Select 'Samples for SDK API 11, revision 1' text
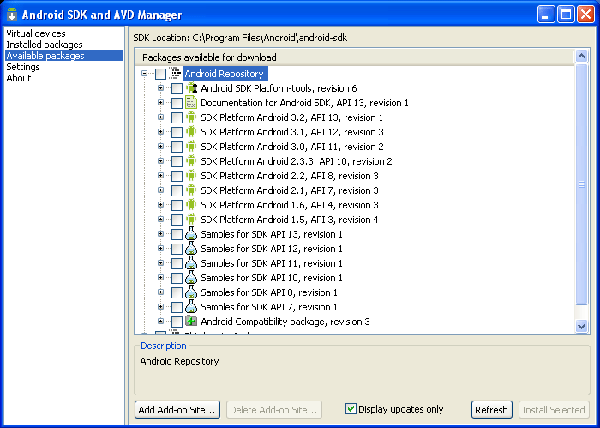 pos(271,264)
